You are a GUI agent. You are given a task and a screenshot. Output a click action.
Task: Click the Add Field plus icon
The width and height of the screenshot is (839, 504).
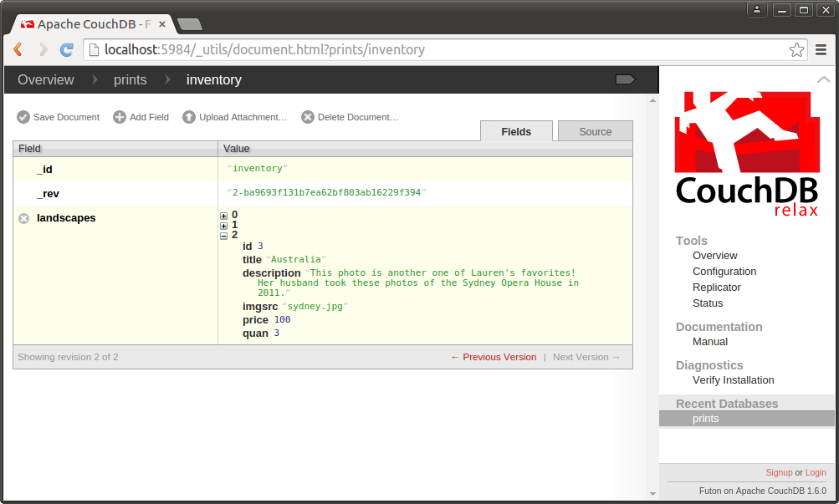coord(120,117)
